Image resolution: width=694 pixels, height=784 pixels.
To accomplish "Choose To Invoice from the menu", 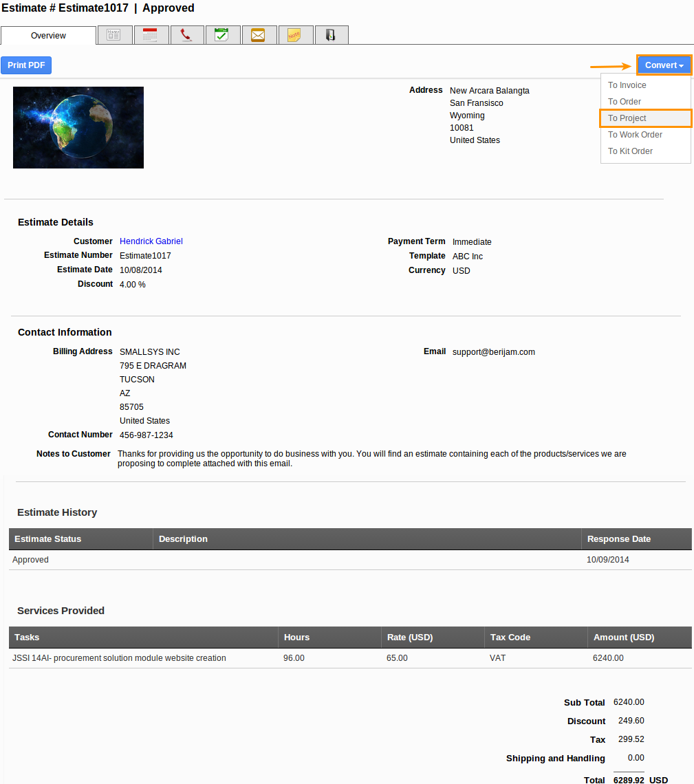I will click(627, 85).
